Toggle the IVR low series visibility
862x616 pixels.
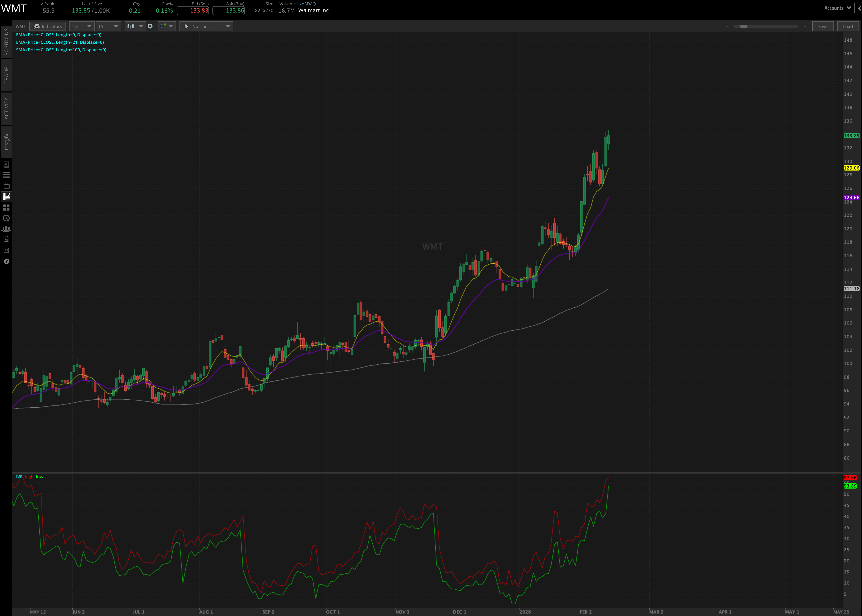[x=39, y=476]
